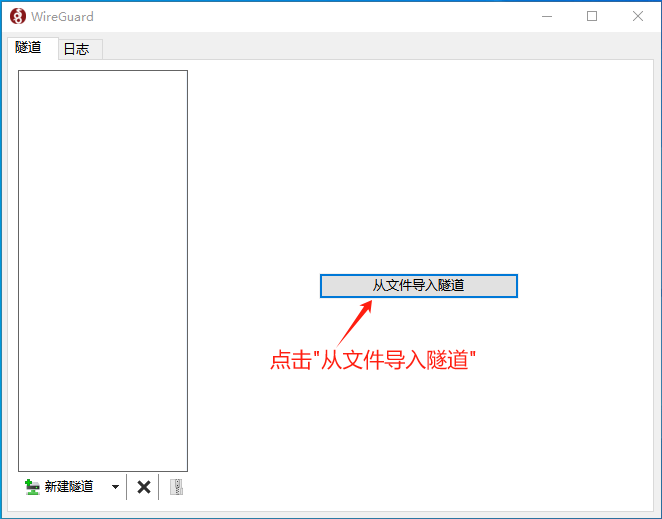Image resolution: width=662 pixels, height=519 pixels.
Task: Click the WireGuard logo in title bar
Action: tap(18, 16)
